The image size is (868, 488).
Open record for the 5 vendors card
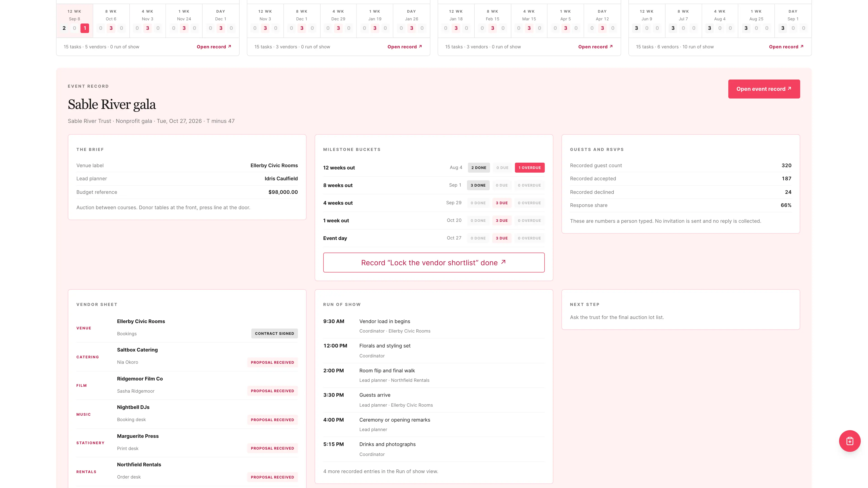214,47
